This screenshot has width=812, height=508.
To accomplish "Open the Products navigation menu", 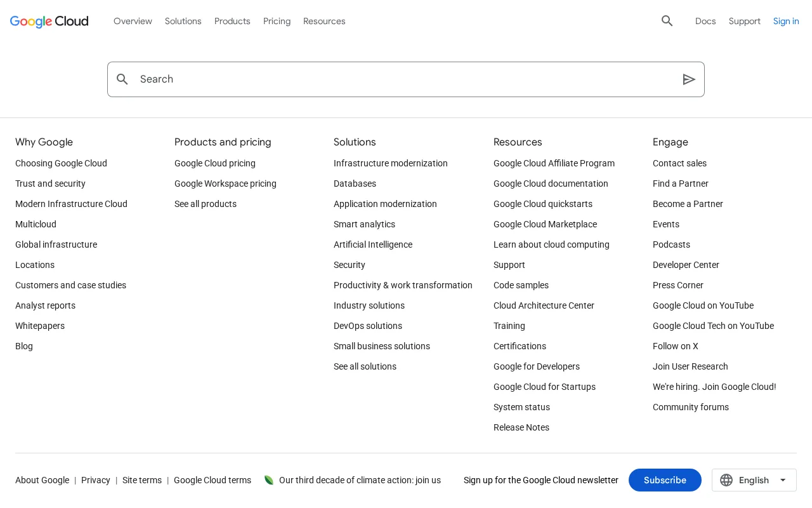I will point(232,21).
